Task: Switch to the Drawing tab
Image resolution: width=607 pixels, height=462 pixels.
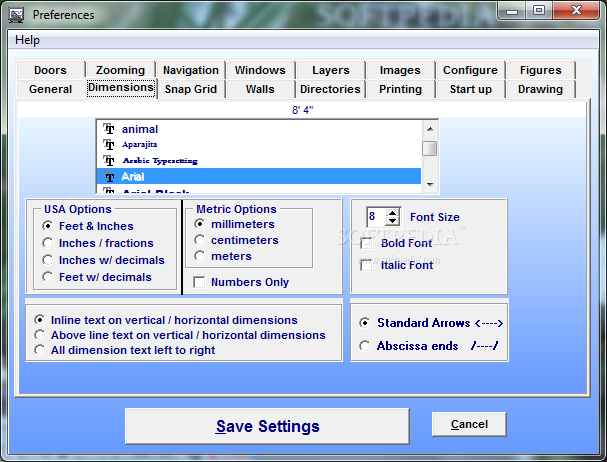Action: (541, 89)
